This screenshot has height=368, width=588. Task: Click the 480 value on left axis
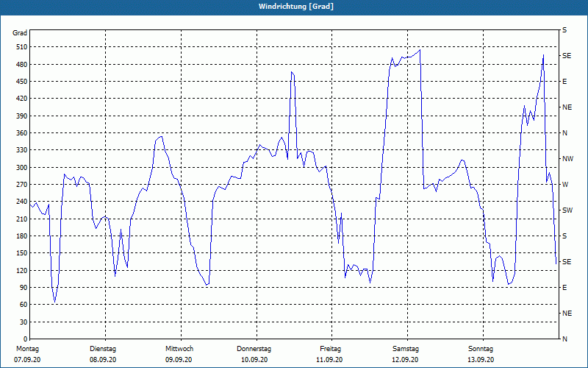[22, 65]
